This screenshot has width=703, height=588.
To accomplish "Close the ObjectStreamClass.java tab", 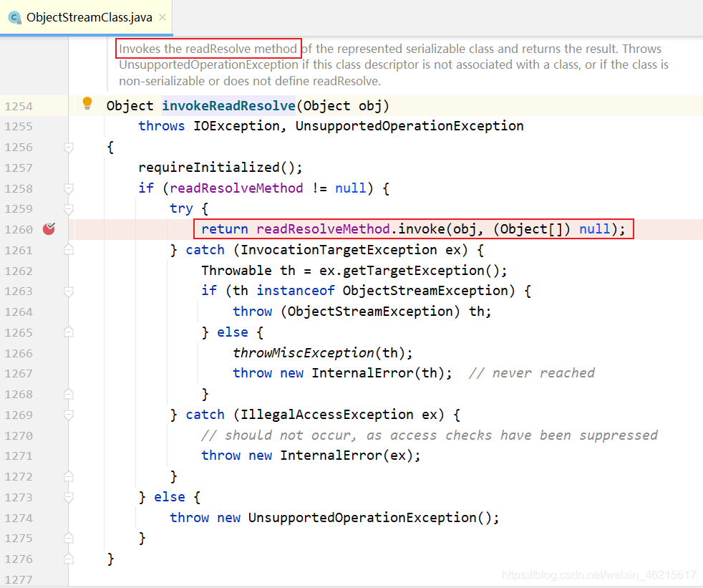I will (163, 17).
